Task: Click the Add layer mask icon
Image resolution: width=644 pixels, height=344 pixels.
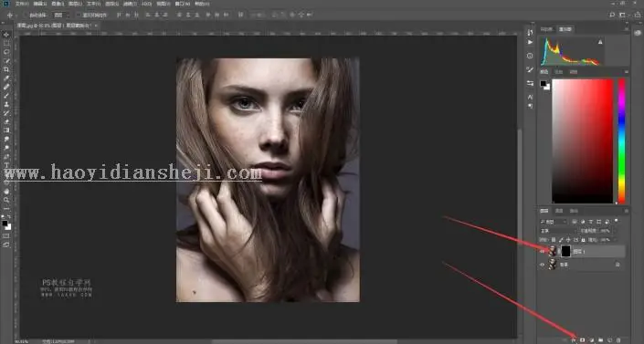Action: coord(583,340)
